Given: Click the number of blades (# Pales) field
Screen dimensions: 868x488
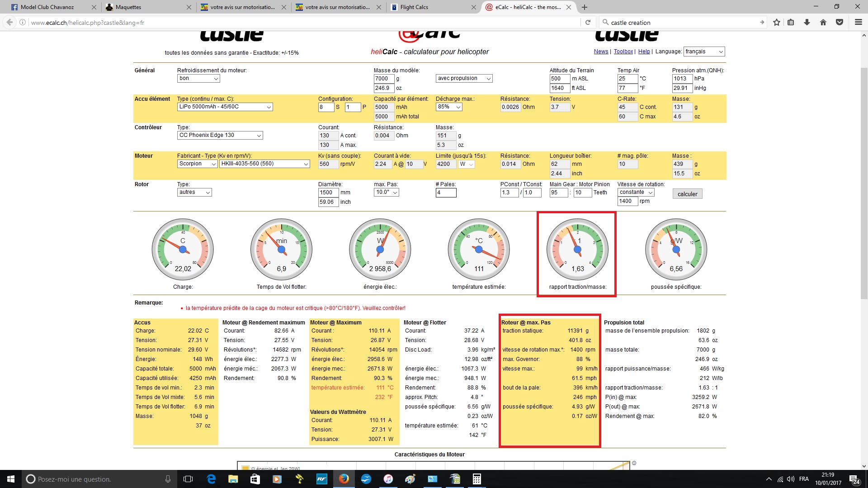Looking at the screenshot, I should tap(446, 192).
